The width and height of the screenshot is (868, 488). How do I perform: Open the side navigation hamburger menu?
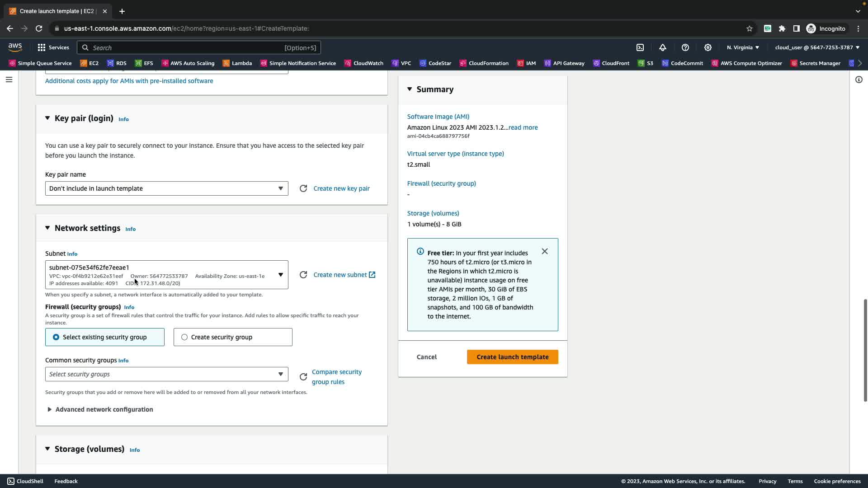(x=9, y=80)
